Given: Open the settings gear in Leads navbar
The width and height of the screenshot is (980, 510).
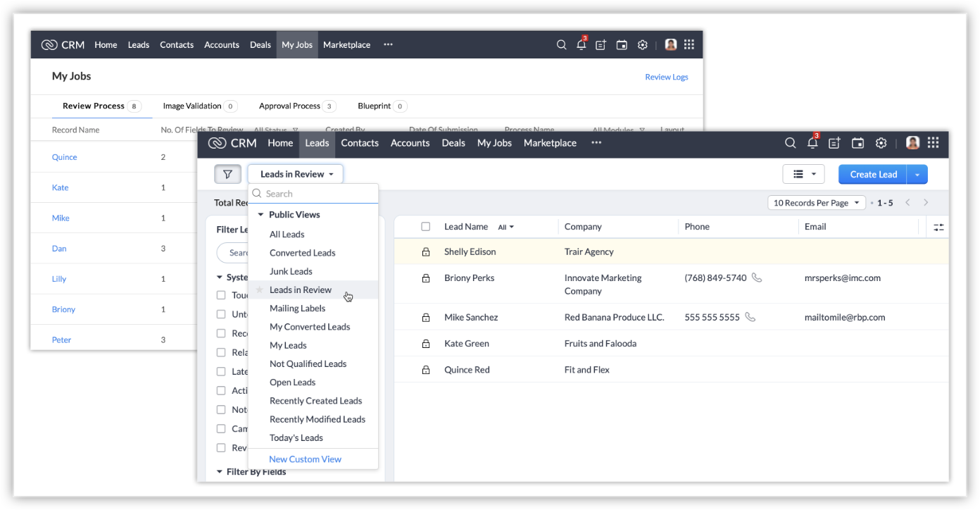Looking at the screenshot, I should point(881,143).
